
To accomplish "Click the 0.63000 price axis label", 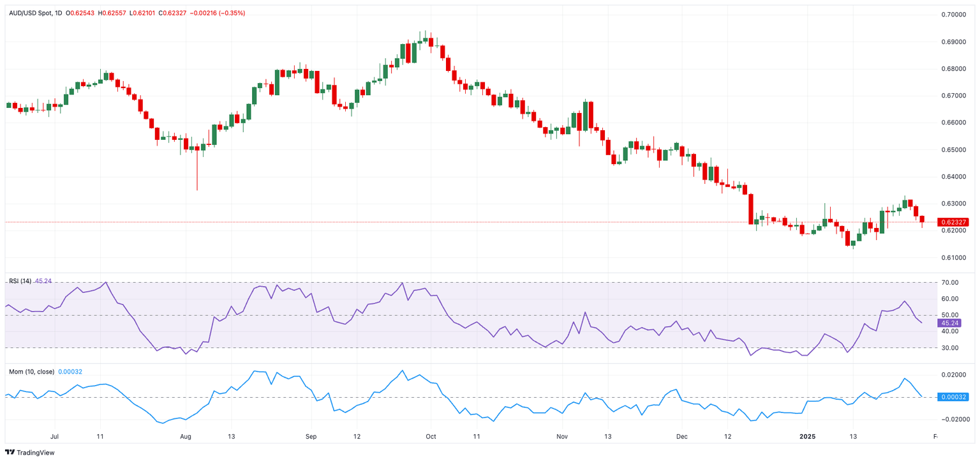I will coord(953,204).
